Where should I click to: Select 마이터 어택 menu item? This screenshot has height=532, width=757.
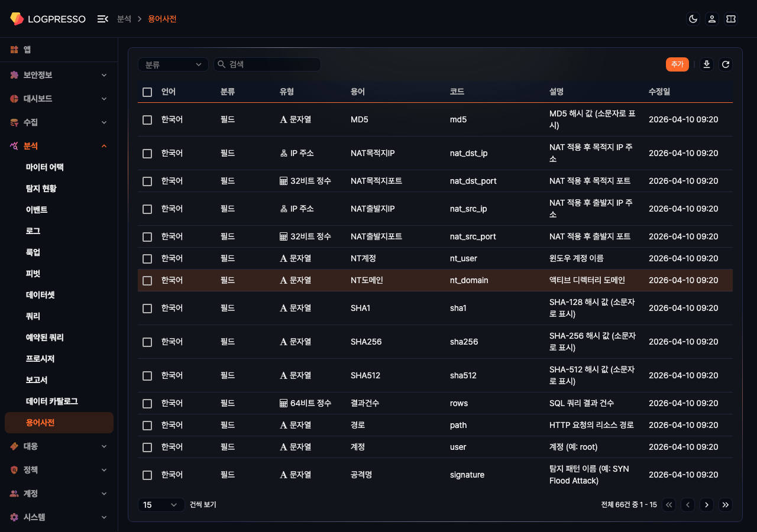click(45, 167)
